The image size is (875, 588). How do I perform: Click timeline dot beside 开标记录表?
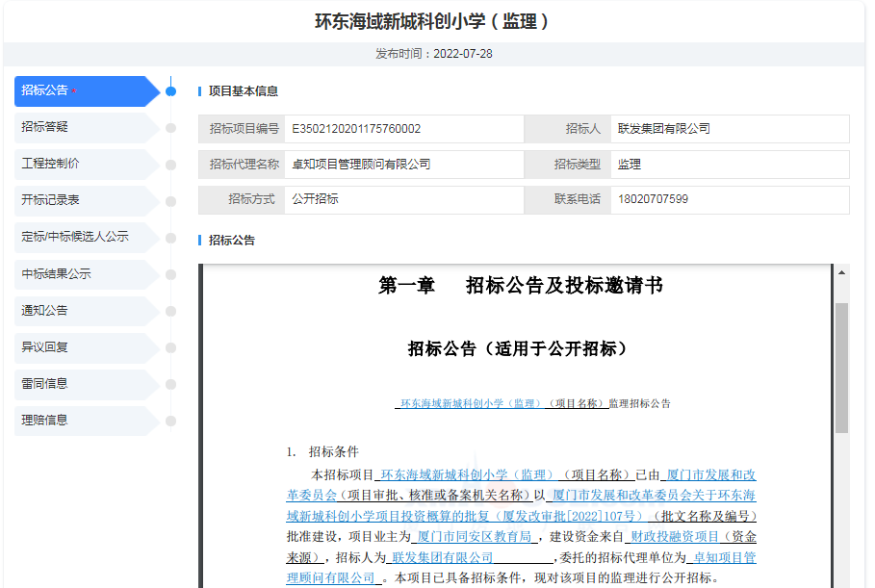(171, 201)
